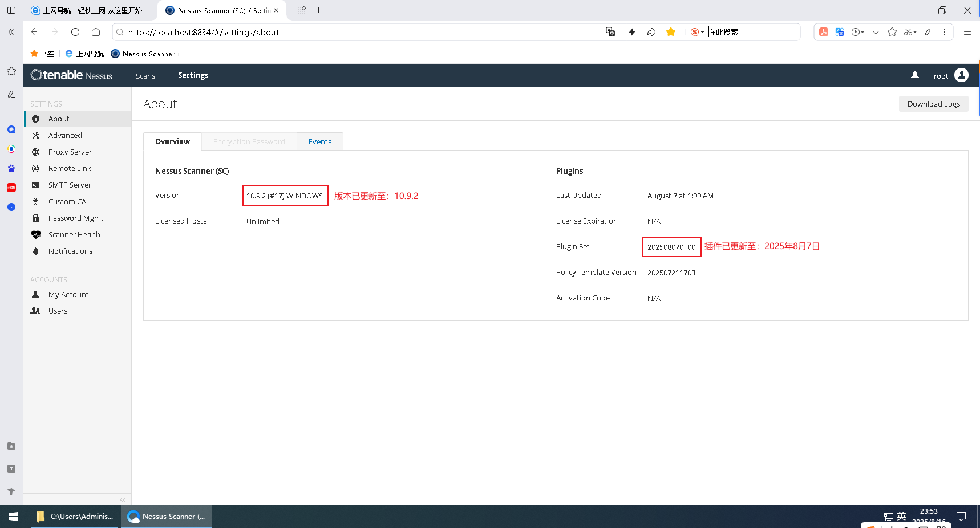Open the Windows Start menu
This screenshot has width=980, height=528.
[x=14, y=517]
